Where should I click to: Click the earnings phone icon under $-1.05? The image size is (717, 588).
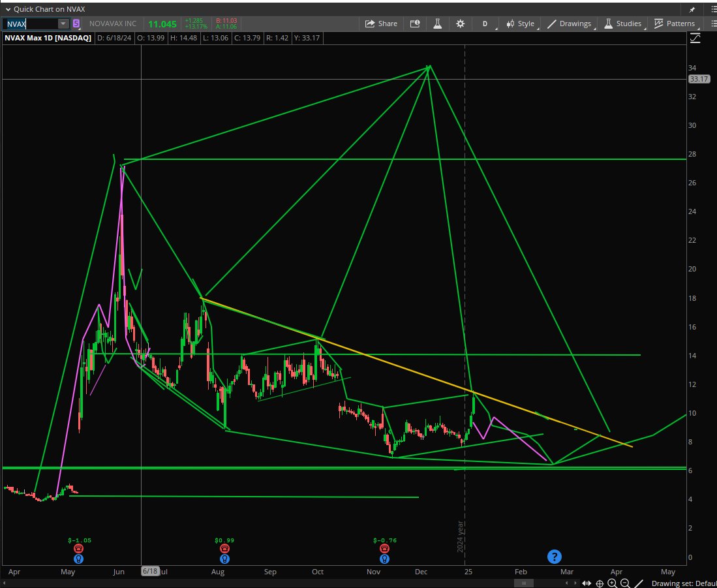pyautogui.click(x=79, y=549)
